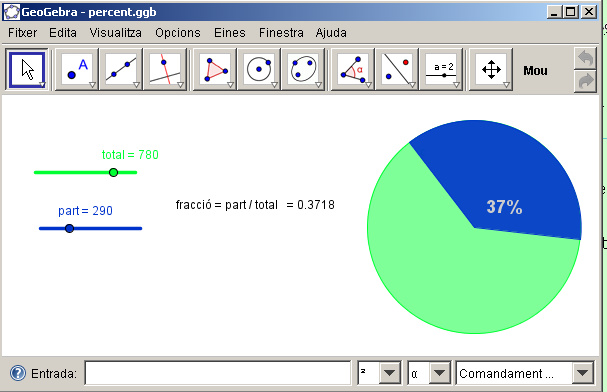The image size is (607, 392).
Task: Maximize the GeoGebra window
Action: click(571, 12)
